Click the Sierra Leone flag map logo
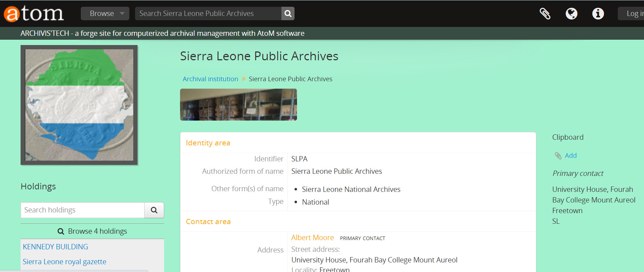This screenshot has height=272, width=644. pyautogui.click(x=79, y=105)
